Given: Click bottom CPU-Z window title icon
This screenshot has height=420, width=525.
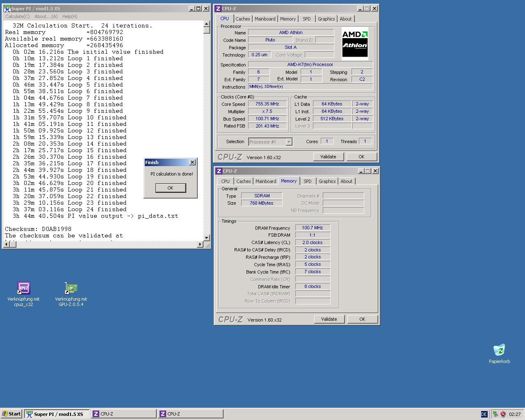Looking at the screenshot, I should tap(219, 171).
